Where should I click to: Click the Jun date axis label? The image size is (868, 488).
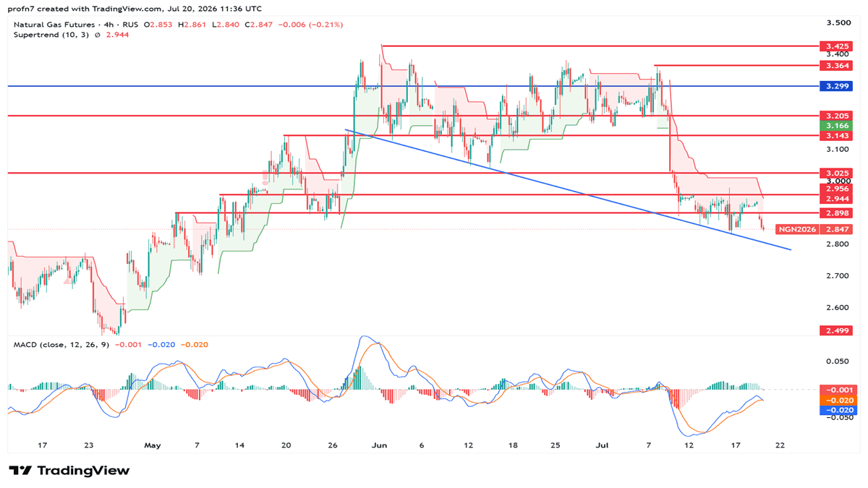click(378, 445)
